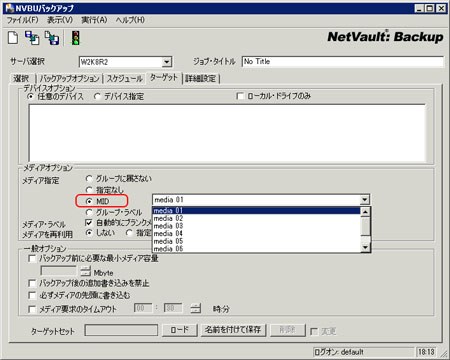This screenshot has width=450, height=360.
Task: Click the ターゲットセット input field
Action: 121,330
